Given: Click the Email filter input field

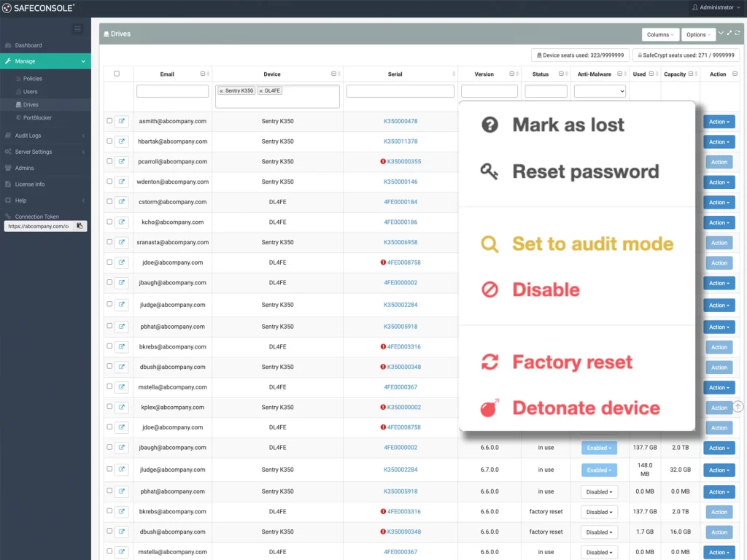Looking at the screenshot, I should [173, 91].
